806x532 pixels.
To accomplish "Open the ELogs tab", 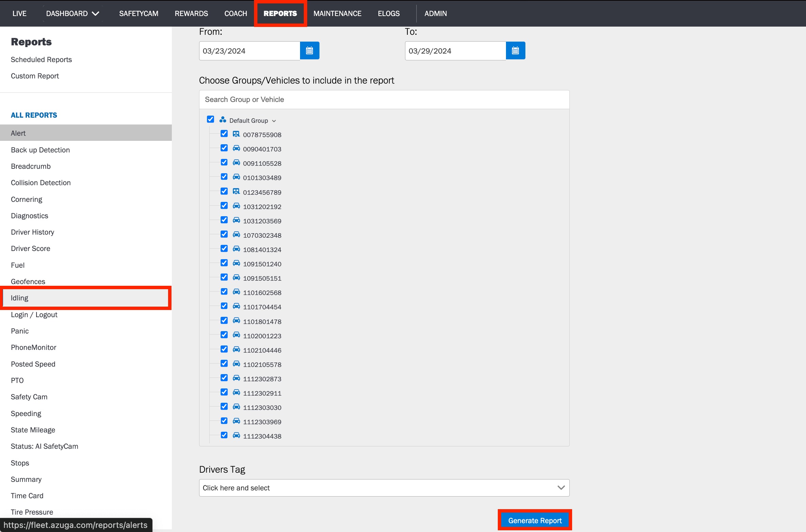I will tap(389, 14).
